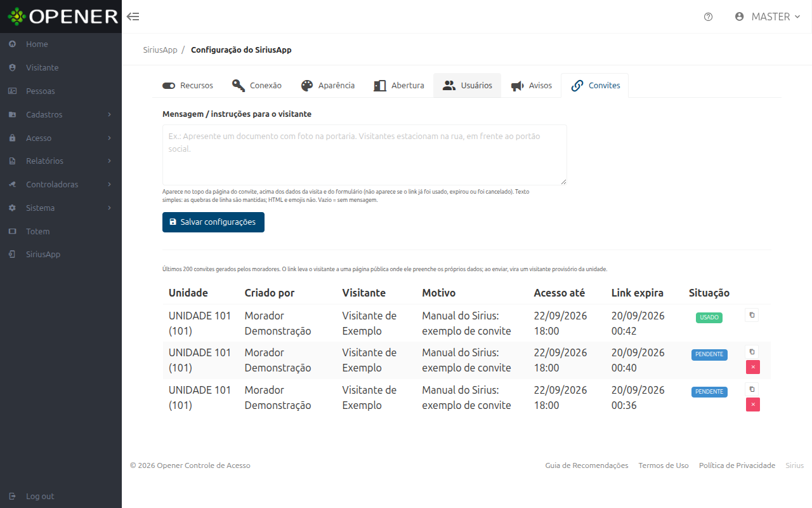Screen dimensions: 812x508
Task: Copy link for the USADO invite row
Action: point(752,314)
